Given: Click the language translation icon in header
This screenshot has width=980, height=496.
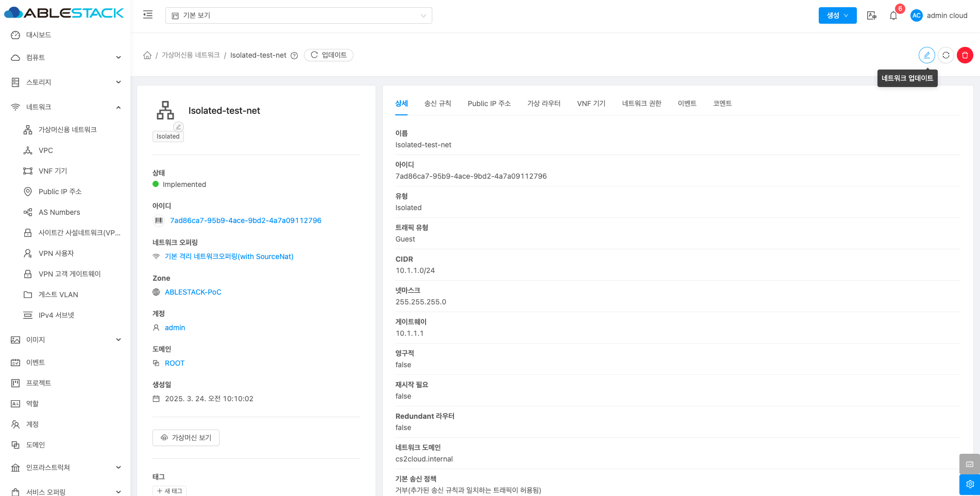Looking at the screenshot, I should (871, 15).
